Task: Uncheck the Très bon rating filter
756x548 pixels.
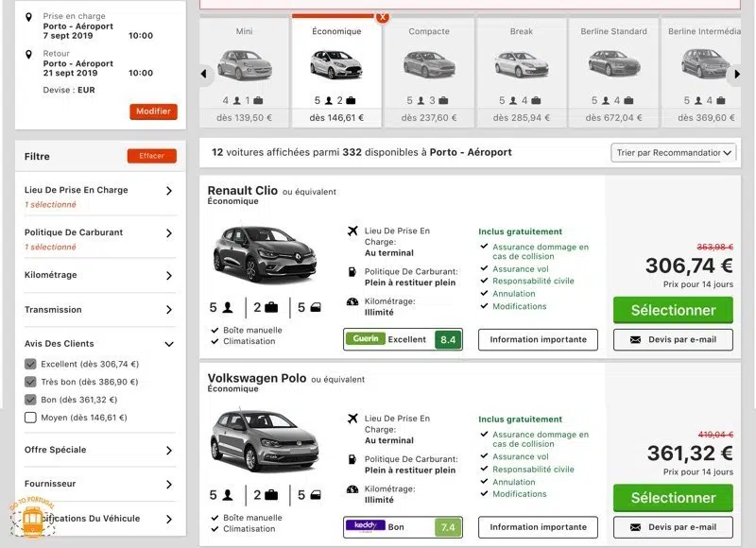Action: coord(30,382)
